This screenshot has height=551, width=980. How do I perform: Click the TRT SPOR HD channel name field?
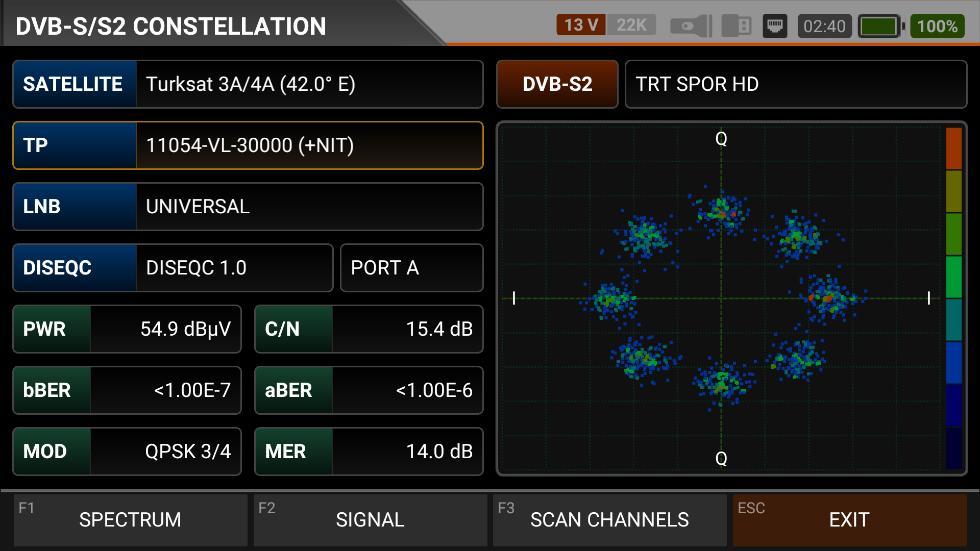click(x=795, y=84)
